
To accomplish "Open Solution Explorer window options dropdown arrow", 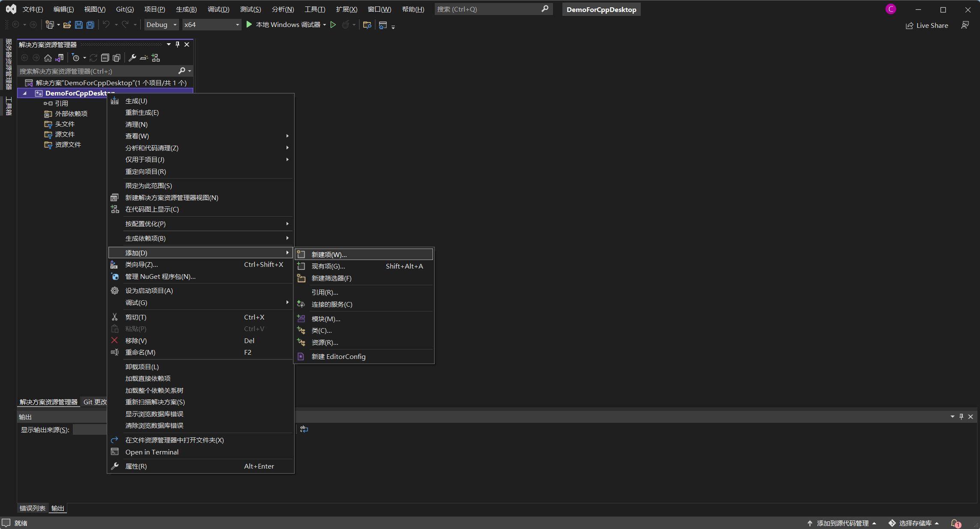I will click(x=169, y=45).
